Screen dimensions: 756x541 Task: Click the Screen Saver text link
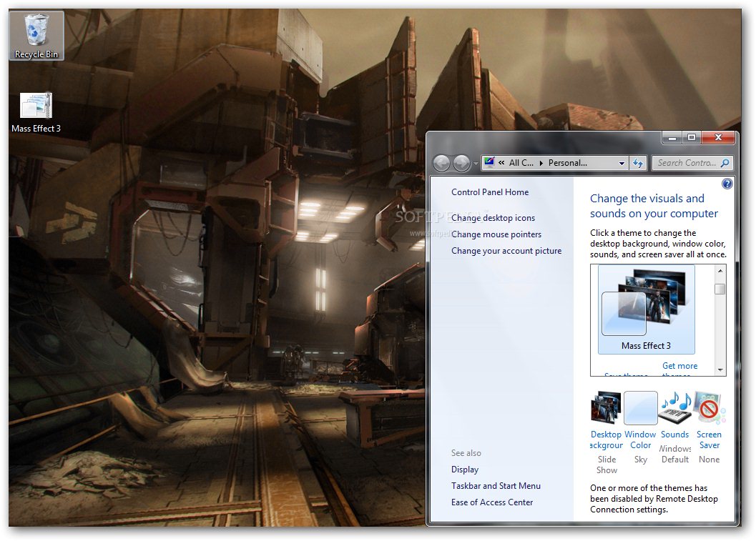pyautogui.click(x=709, y=440)
